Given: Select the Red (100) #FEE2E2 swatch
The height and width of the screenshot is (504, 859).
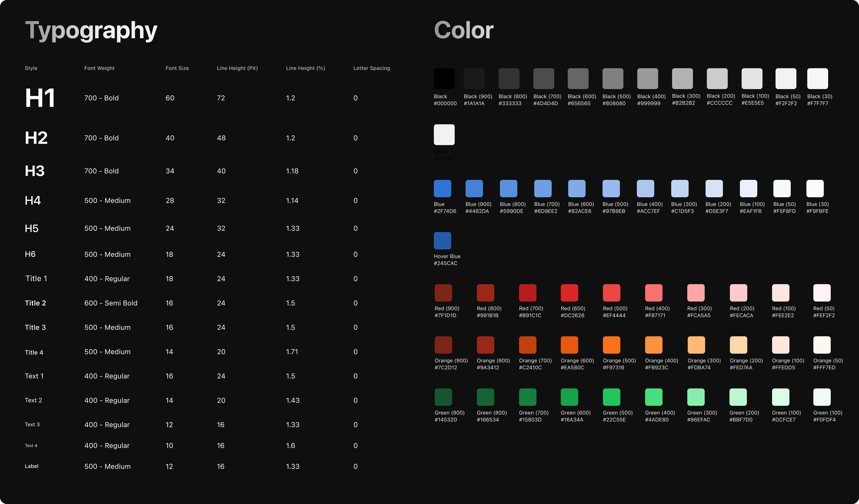Looking at the screenshot, I should (781, 293).
